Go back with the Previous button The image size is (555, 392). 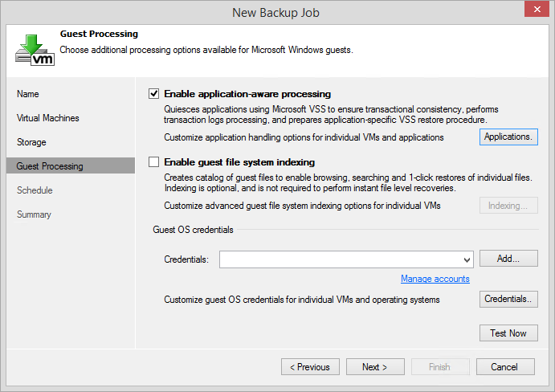coord(310,366)
